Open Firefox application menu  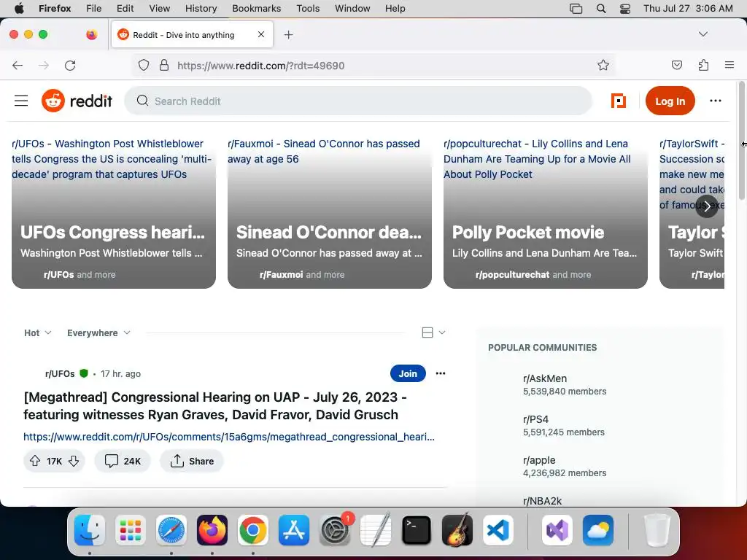pyautogui.click(x=729, y=65)
